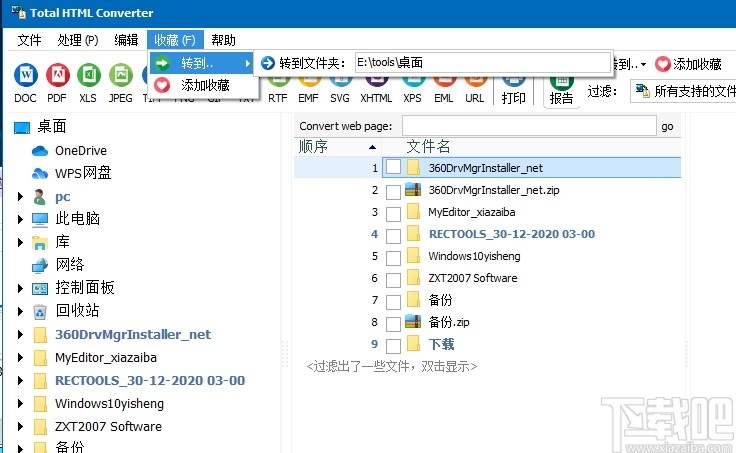Expand the ZXT2007 Software tree folder

coord(20,426)
